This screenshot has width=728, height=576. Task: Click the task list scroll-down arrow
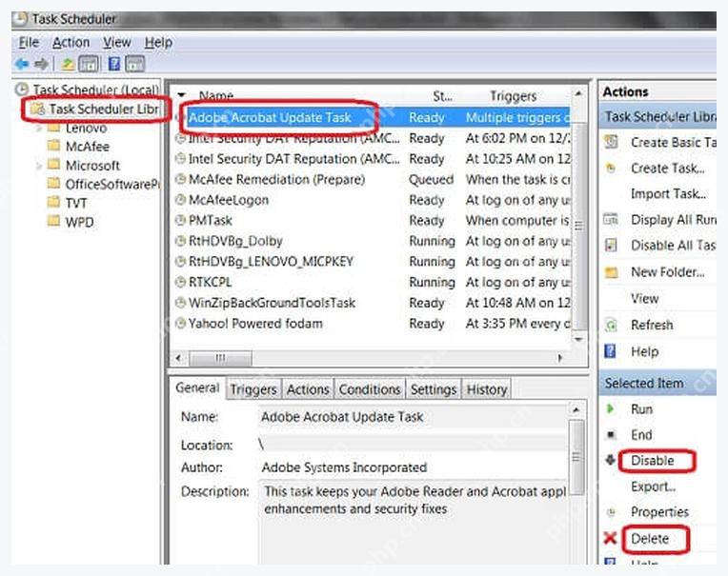click(578, 339)
